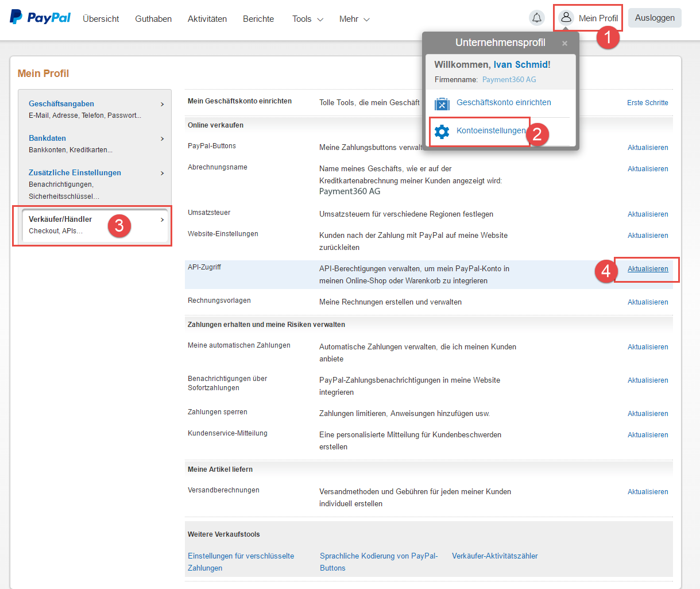
Task: Go to the Aktivitäten page
Action: 207,19
